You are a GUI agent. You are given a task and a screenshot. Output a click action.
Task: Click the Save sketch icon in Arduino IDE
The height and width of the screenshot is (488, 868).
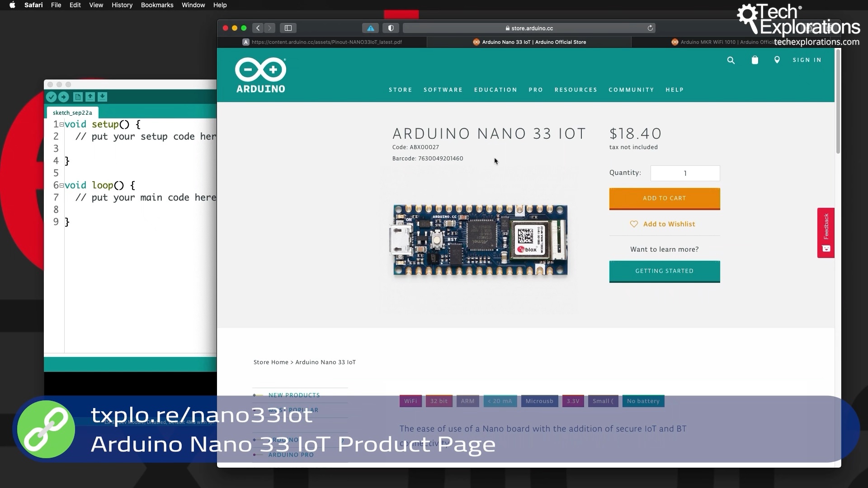pyautogui.click(x=102, y=97)
